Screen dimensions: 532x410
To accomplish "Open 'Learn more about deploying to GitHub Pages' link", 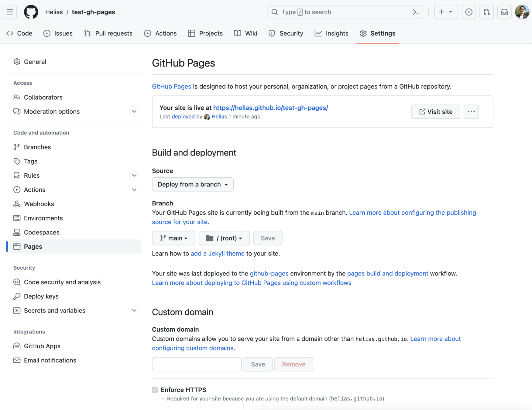I will 252,283.
